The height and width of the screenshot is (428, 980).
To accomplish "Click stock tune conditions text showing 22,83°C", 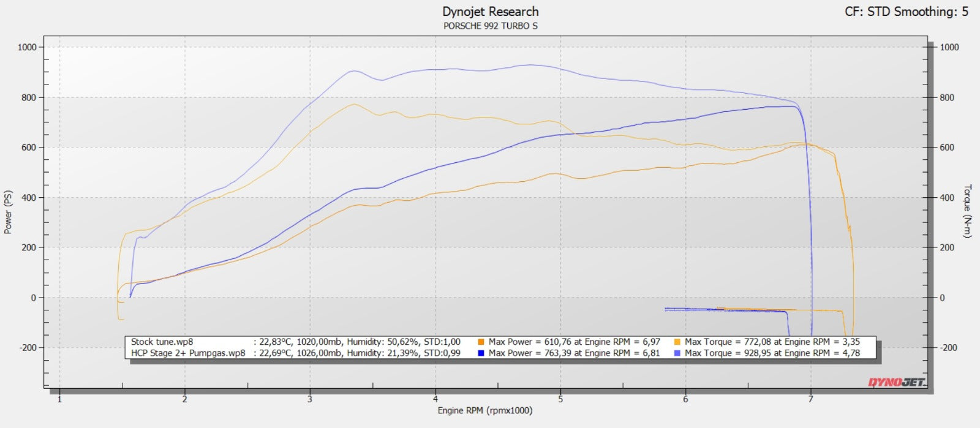I will tap(356, 342).
